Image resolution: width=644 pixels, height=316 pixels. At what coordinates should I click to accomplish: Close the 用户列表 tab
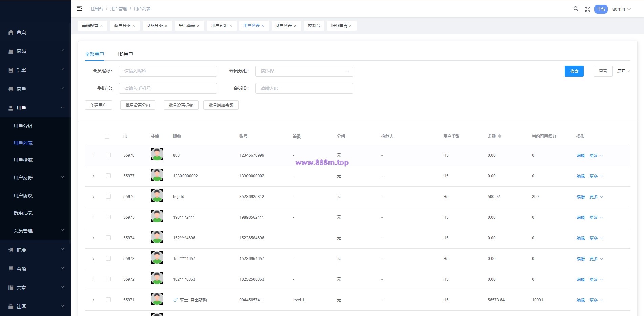263,26
